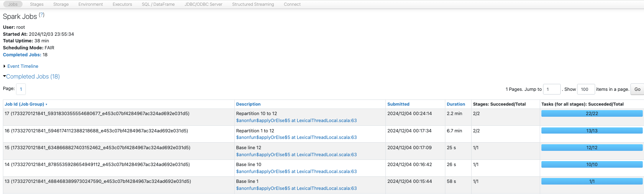Click the 26 s duration value

(451, 164)
